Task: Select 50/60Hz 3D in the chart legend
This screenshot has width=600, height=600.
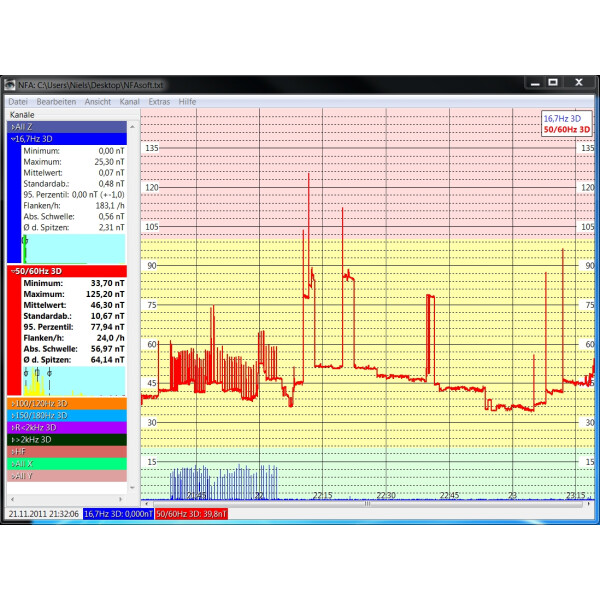Action: pyautogui.click(x=567, y=129)
